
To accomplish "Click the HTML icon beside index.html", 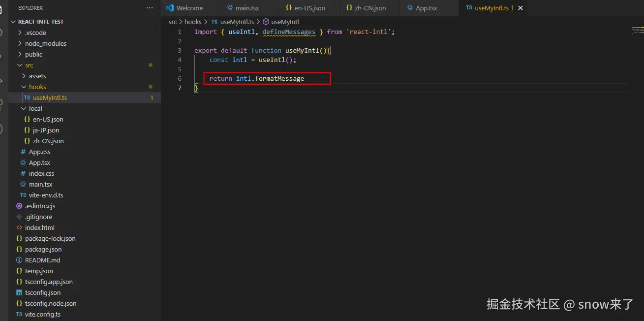I will tap(19, 227).
